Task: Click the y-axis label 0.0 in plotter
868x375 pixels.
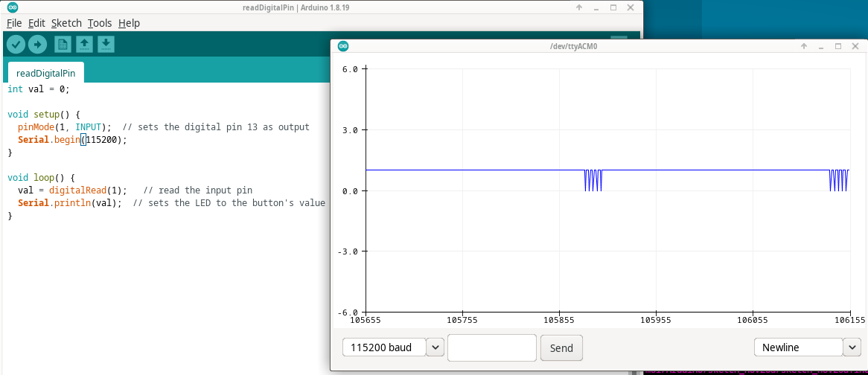Action: [x=351, y=190]
